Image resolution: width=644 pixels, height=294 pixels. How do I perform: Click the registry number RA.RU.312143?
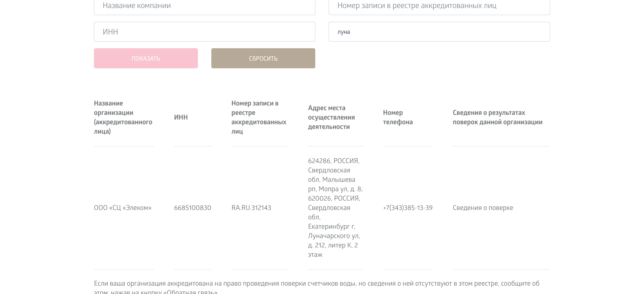point(251,208)
